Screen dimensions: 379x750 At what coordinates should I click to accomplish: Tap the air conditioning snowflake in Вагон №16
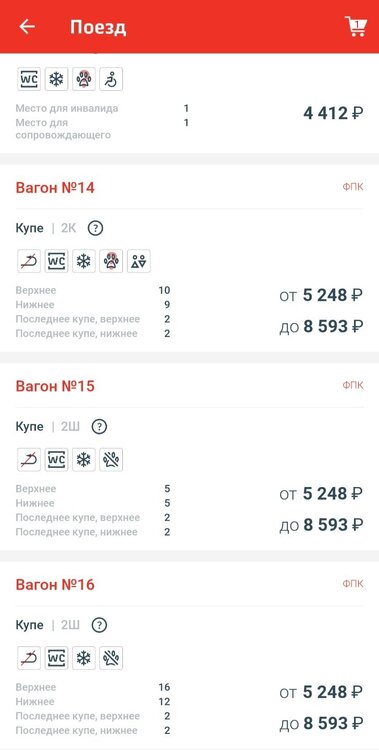(84, 658)
